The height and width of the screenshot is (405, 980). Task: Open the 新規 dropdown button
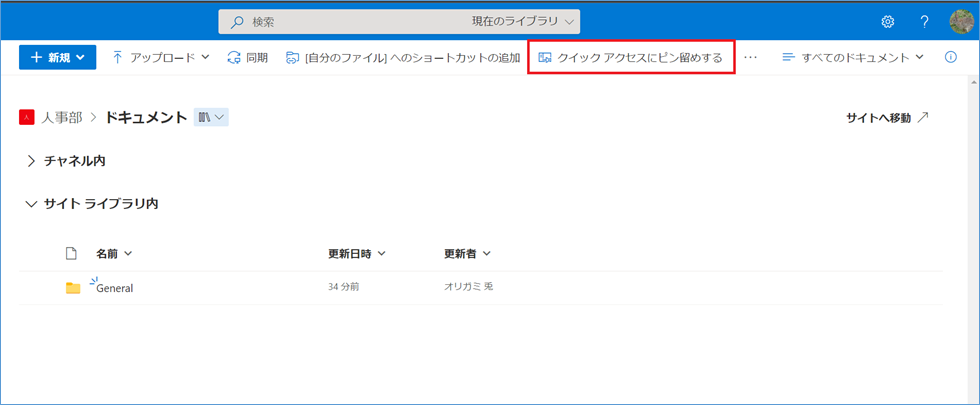(57, 57)
